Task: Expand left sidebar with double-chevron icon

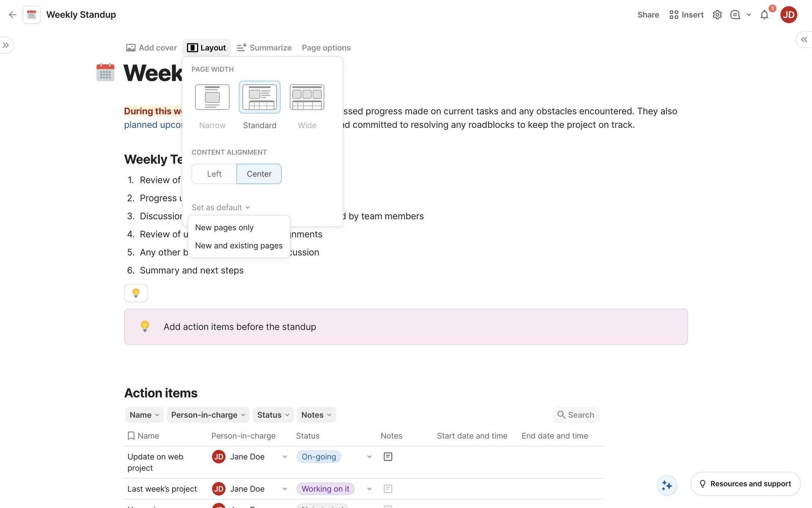Action: tap(6, 45)
